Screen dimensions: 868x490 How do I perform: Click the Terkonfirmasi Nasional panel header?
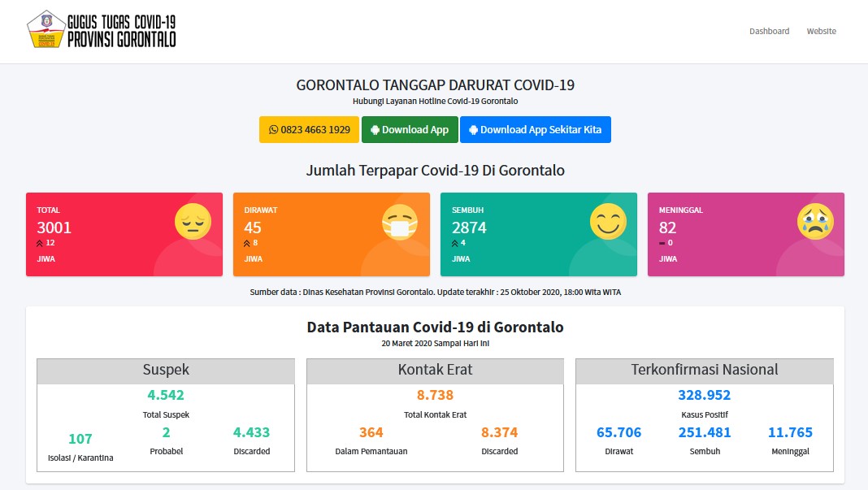(x=704, y=371)
